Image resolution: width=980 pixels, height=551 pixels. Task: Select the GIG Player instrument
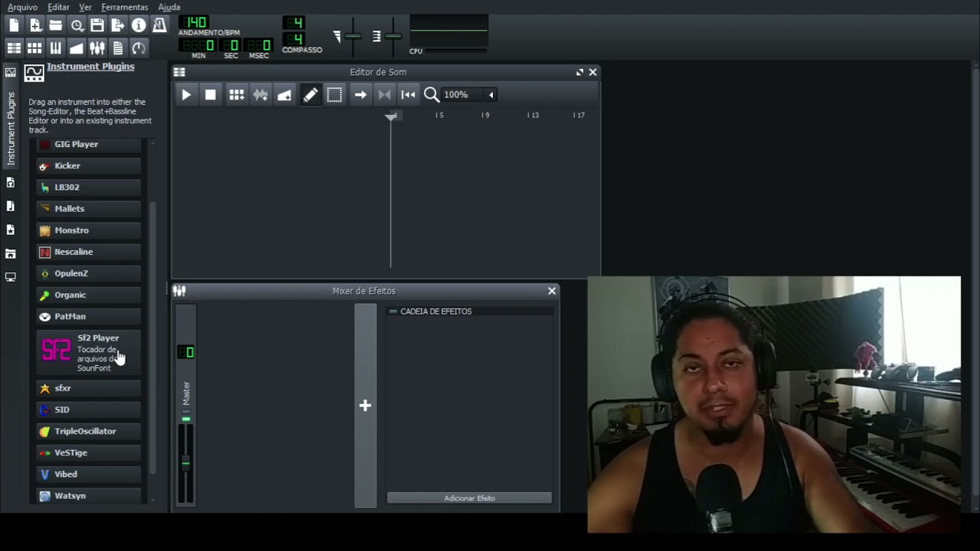89,144
